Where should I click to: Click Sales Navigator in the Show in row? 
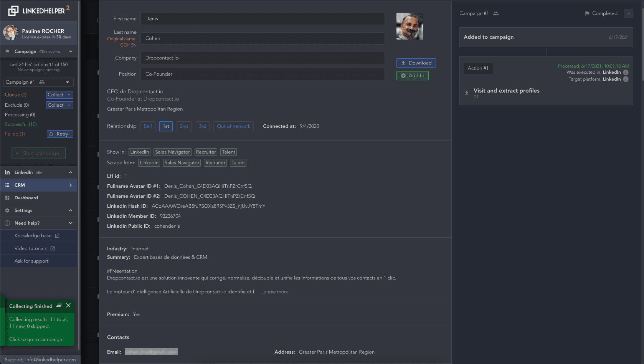pyautogui.click(x=173, y=152)
